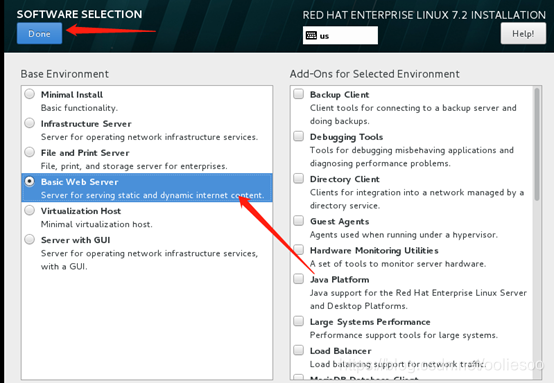Enable Large Systems Performance checkbox
Image resolution: width=554 pixels, height=383 pixels.
click(x=299, y=321)
